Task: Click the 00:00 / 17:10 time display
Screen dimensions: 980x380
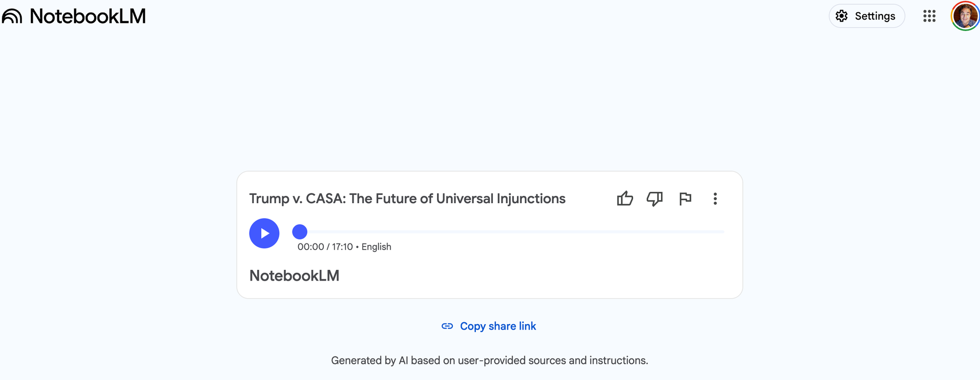Action: [x=325, y=247]
